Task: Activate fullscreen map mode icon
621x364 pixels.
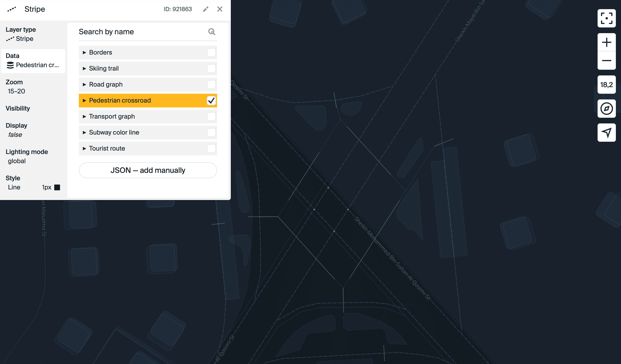Action: click(606, 18)
